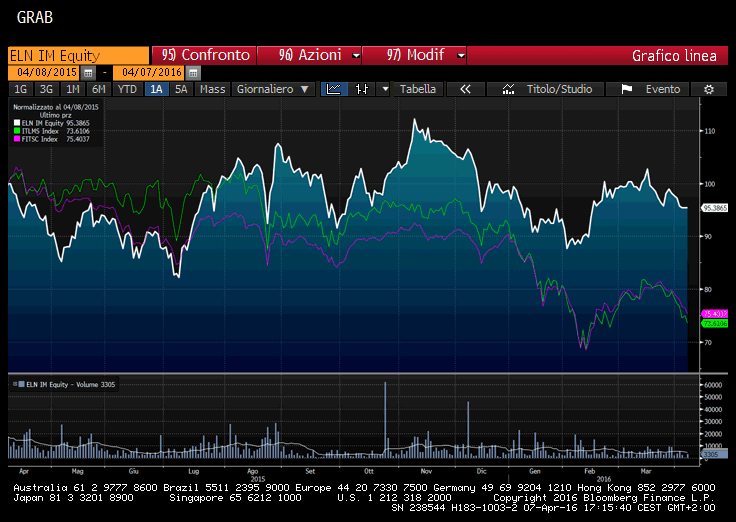Select the Mass time range
This screenshot has height=522, width=736.
pyautogui.click(x=213, y=89)
